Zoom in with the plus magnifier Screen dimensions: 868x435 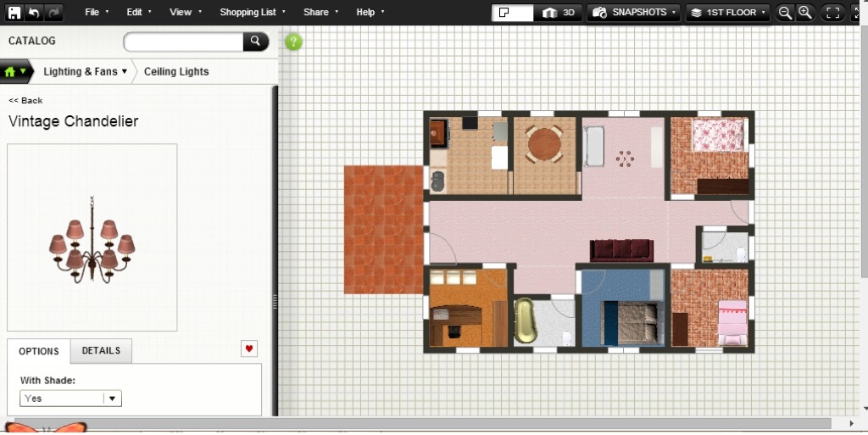pos(805,13)
